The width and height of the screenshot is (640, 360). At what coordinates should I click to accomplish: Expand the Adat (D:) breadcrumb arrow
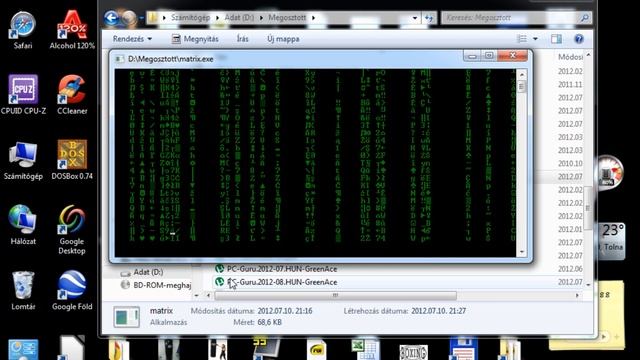click(261, 18)
